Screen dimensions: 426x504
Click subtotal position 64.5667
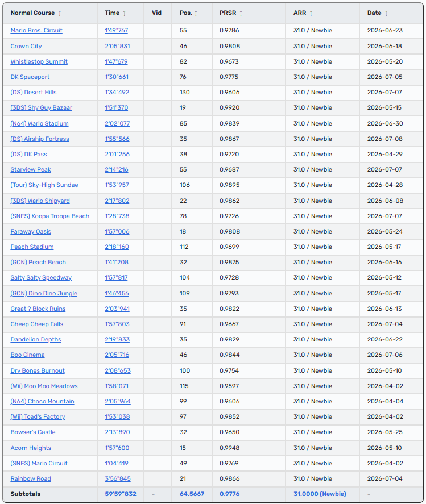(192, 494)
